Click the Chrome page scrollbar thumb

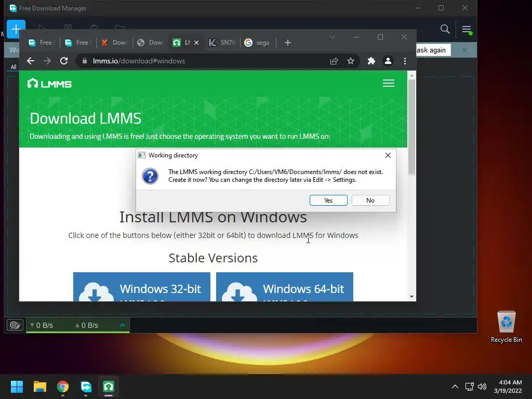[411, 127]
